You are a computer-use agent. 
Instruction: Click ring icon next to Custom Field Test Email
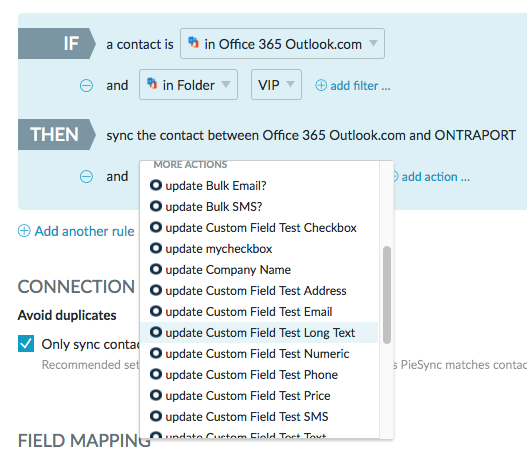(156, 311)
